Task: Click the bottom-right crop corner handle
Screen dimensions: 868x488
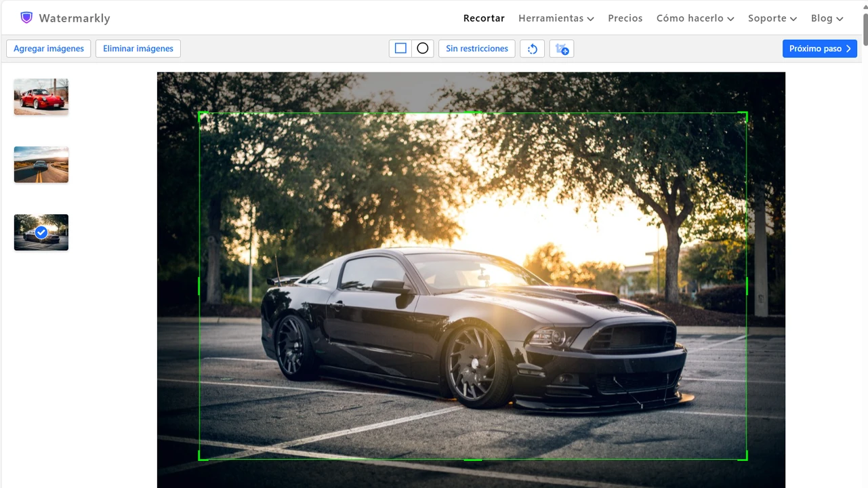Action: [x=745, y=458]
